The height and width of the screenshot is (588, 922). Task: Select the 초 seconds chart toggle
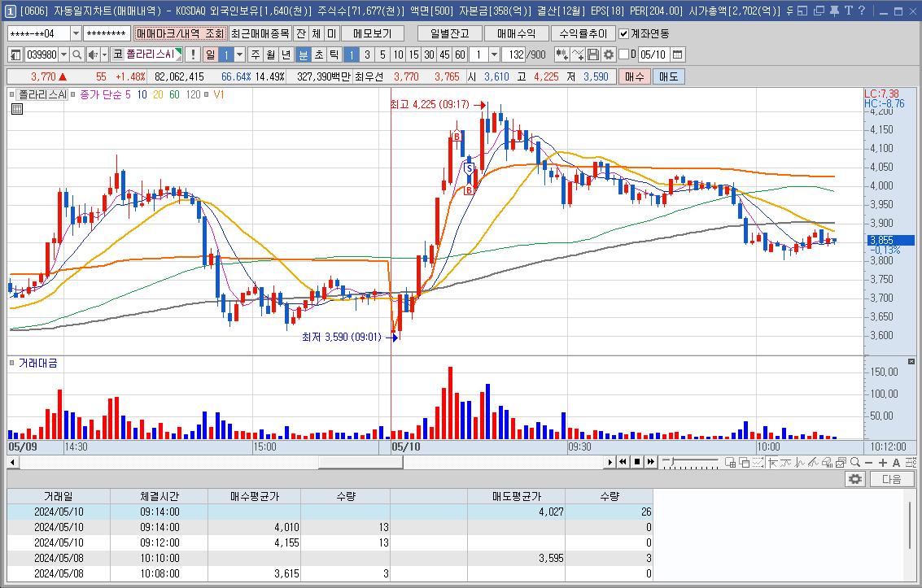[x=319, y=54]
